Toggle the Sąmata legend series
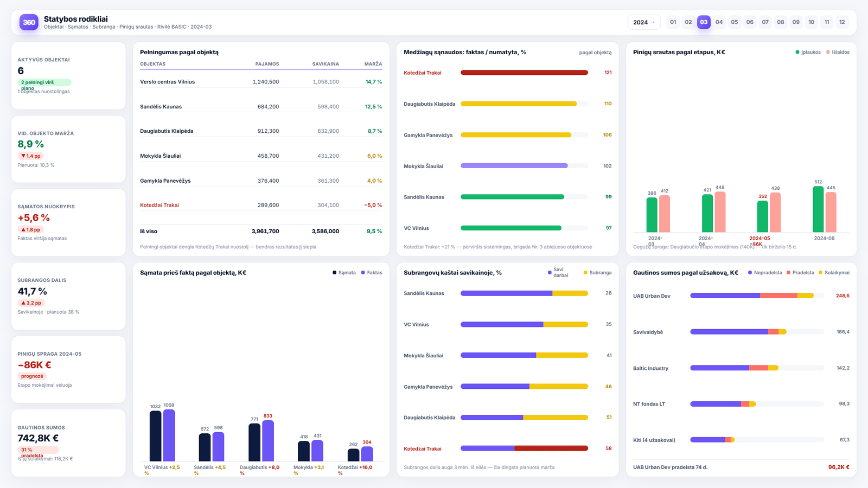868x488 pixels. (x=344, y=273)
